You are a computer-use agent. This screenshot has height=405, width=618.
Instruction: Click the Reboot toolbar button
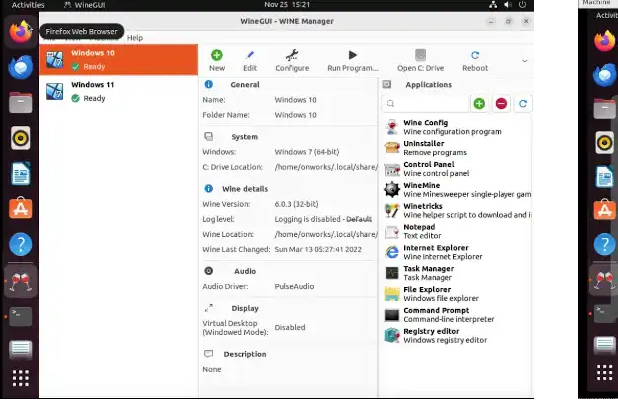pyautogui.click(x=475, y=61)
